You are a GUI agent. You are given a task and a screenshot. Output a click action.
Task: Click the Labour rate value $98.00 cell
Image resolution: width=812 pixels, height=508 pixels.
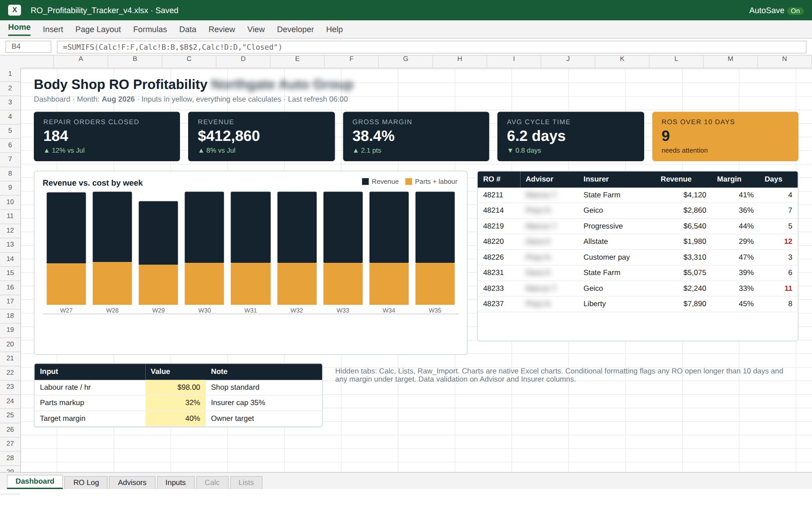click(x=175, y=387)
